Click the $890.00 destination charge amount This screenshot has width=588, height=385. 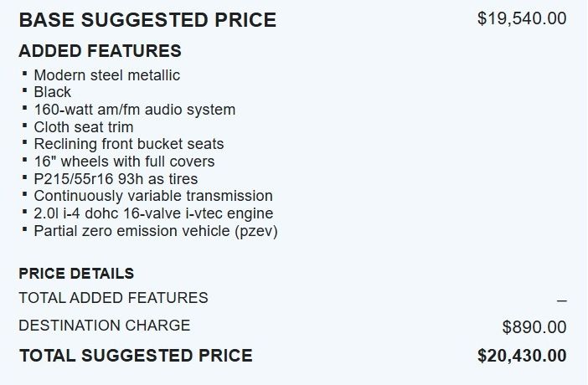tap(534, 327)
